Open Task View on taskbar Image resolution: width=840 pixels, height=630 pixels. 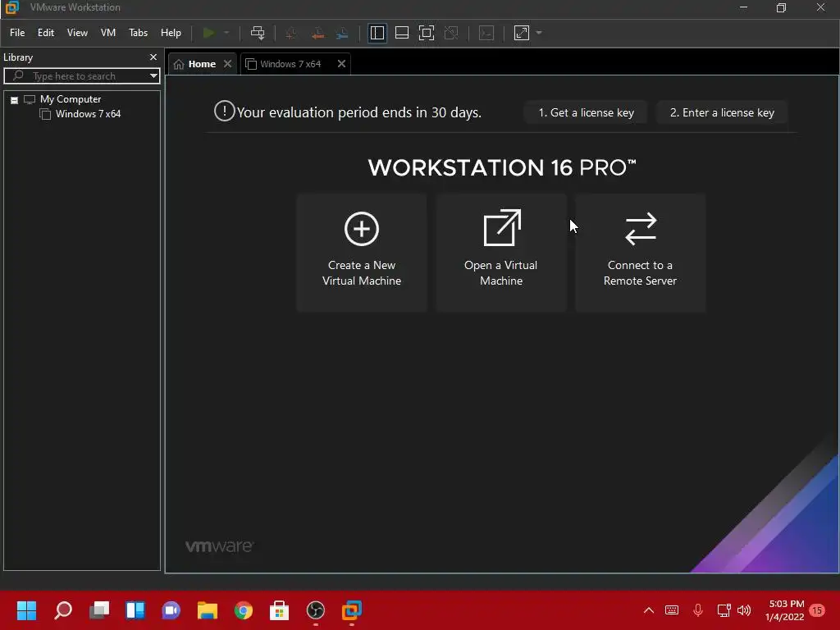pos(99,610)
